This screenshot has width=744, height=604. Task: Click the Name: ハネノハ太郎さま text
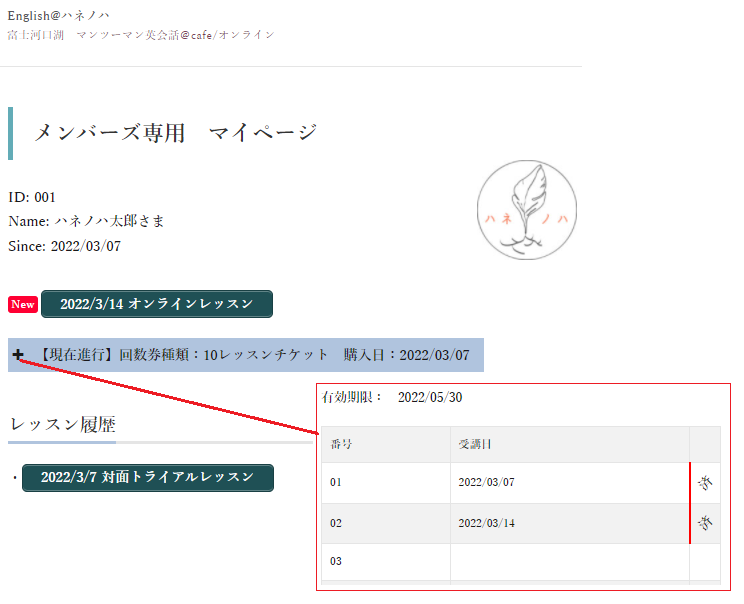(86, 221)
